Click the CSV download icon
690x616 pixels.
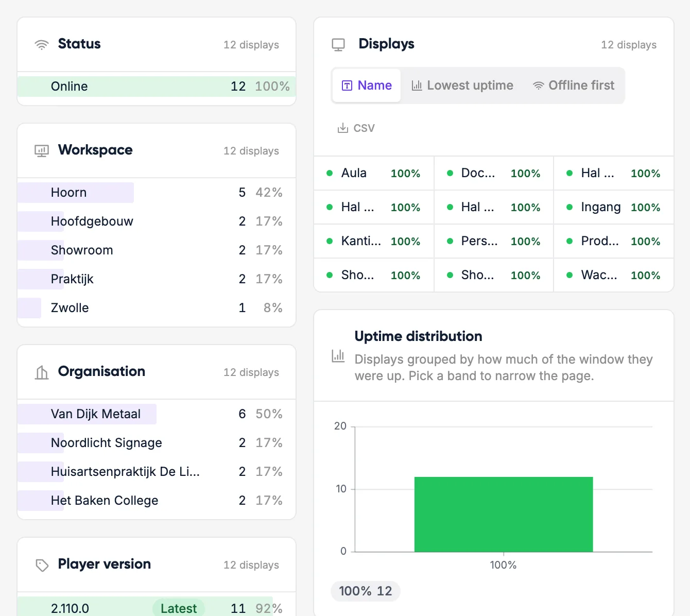[342, 128]
